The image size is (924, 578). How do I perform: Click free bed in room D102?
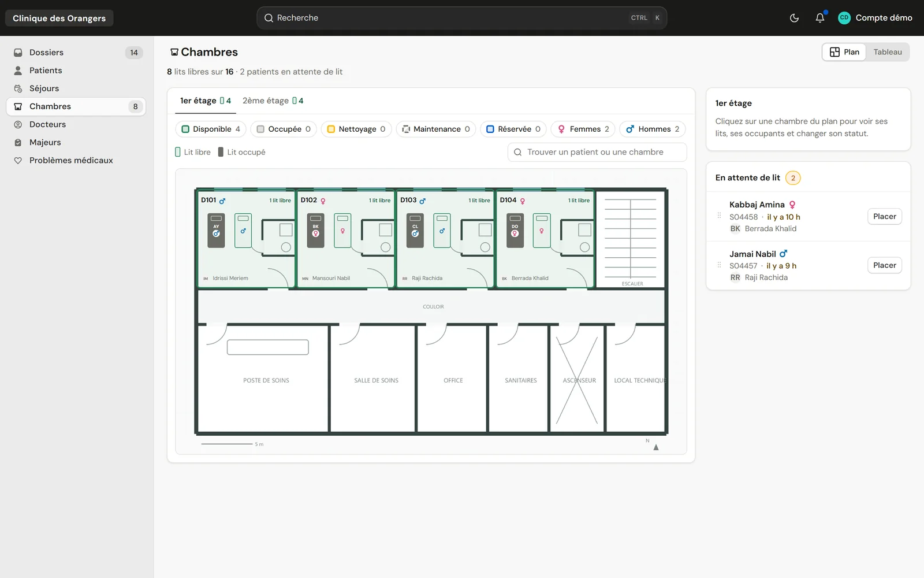[342, 230]
